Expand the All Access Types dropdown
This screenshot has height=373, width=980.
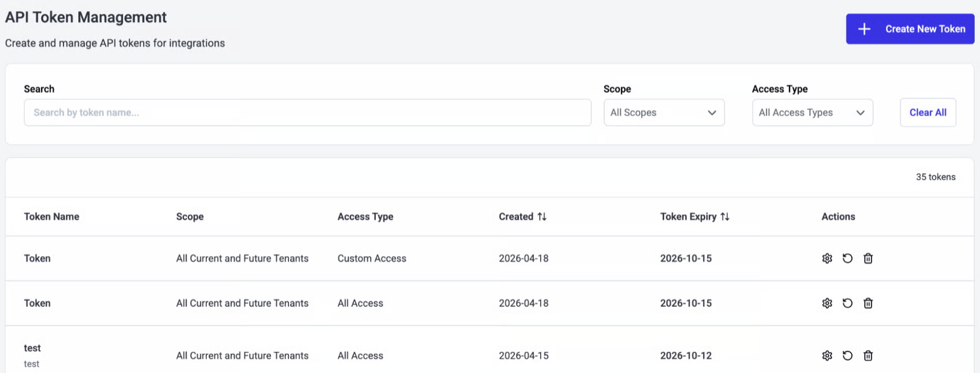coord(812,112)
